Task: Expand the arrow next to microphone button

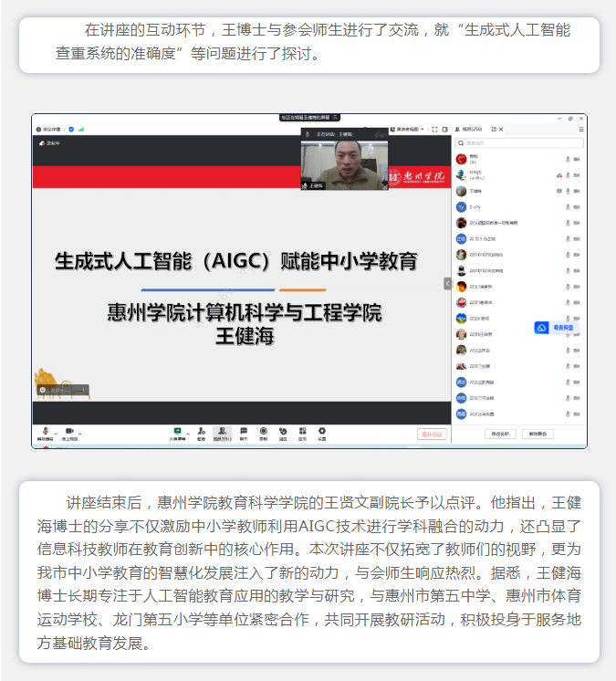Action: tap(55, 431)
